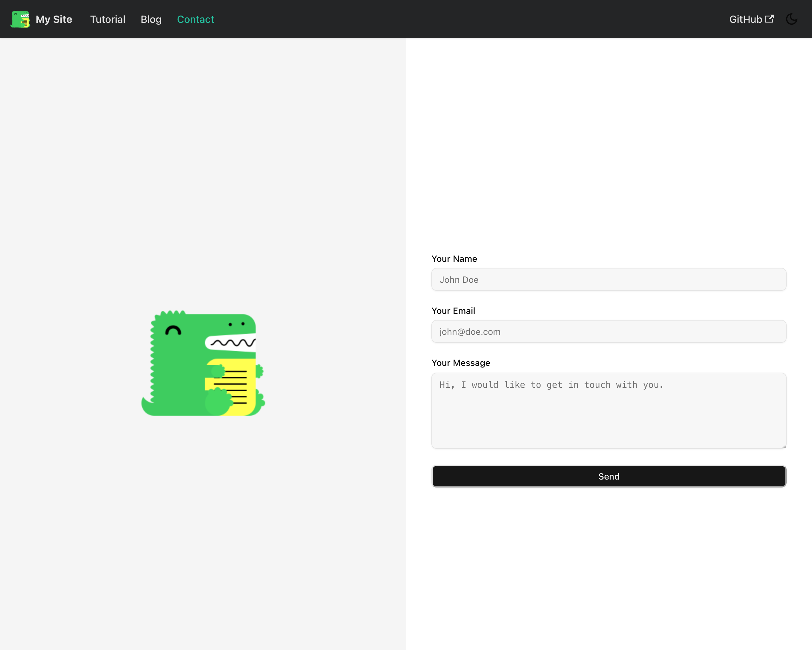The image size is (812, 650).
Task: Click the Your Email label
Action: tap(453, 311)
